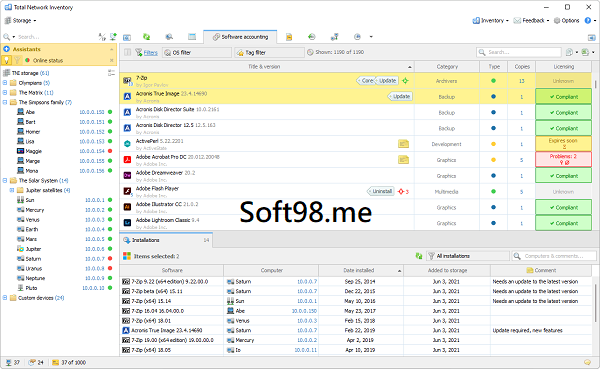Select the Saturn node in tree
Image resolution: width=600 pixels, height=369 pixels.
33,259
